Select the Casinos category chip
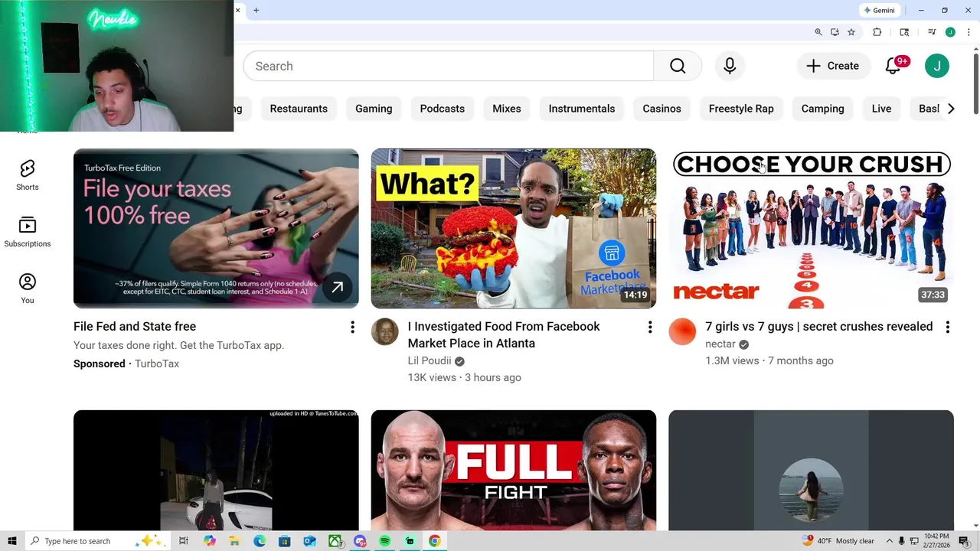Viewport: 980px width, 551px height. [661, 109]
